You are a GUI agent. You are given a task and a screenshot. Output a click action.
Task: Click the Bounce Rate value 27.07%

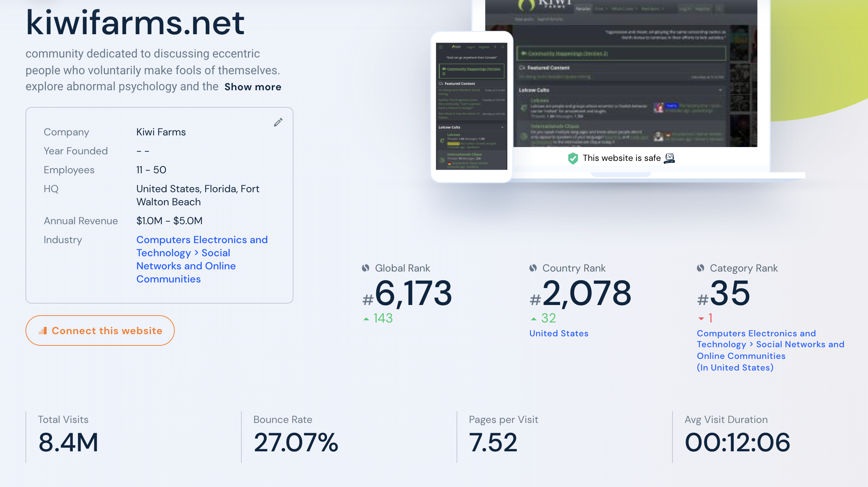click(x=296, y=443)
